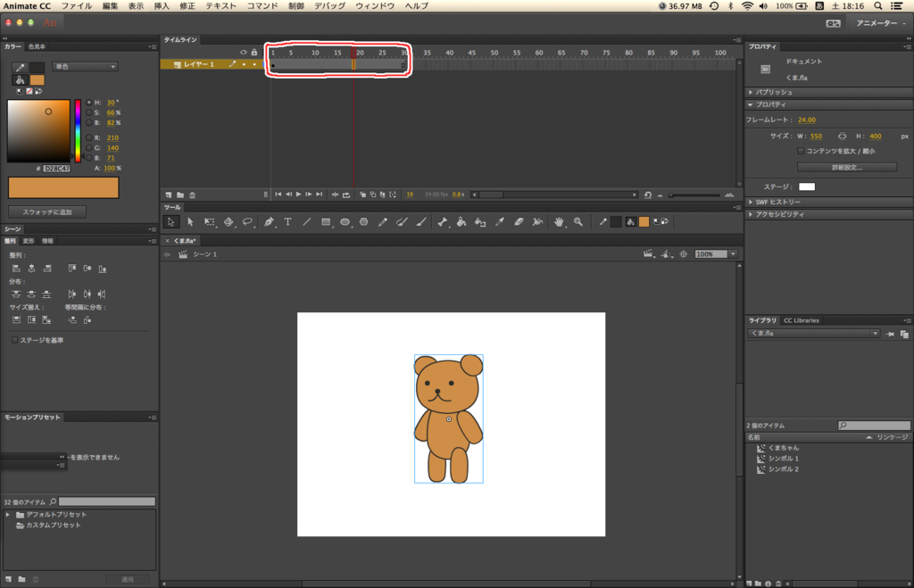The image size is (914, 588).
Task: Select the 3D Rotation tool
Action: (x=228, y=221)
